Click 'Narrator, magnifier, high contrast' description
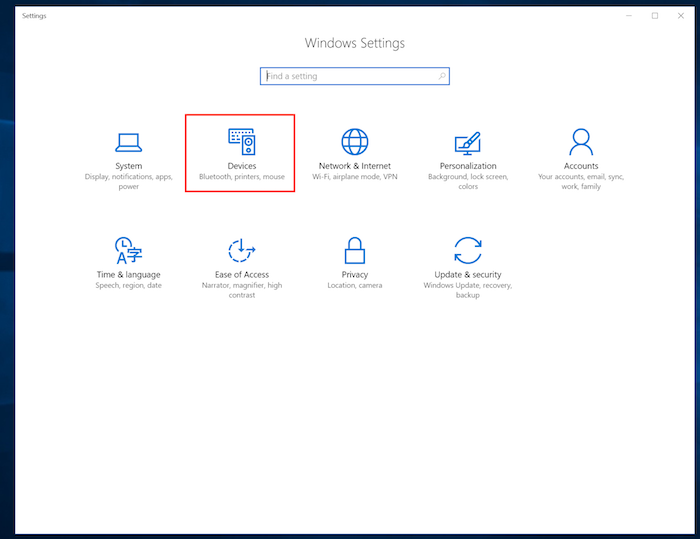This screenshot has height=539, width=700. pyautogui.click(x=242, y=290)
